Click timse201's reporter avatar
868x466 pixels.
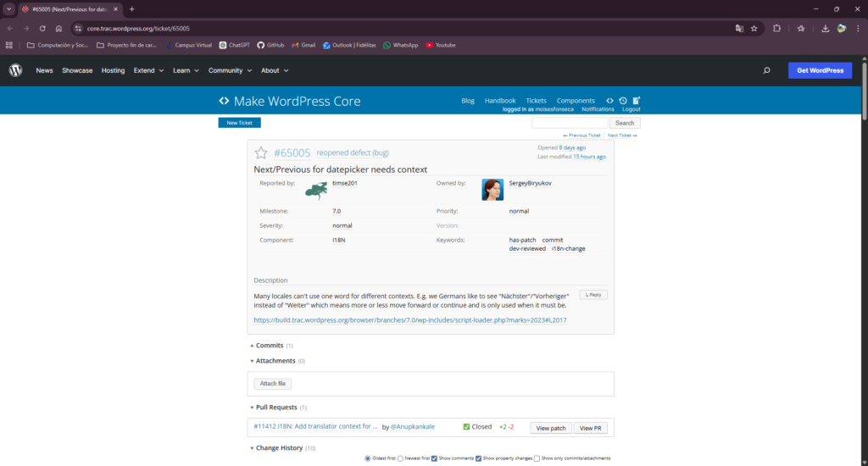pyautogui.click(x=316, y=191)
